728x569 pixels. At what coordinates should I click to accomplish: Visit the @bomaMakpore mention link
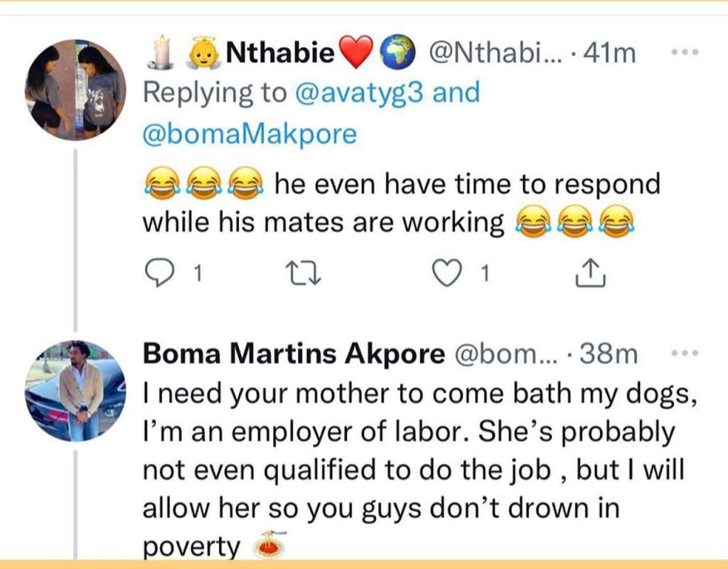point(250,134)
